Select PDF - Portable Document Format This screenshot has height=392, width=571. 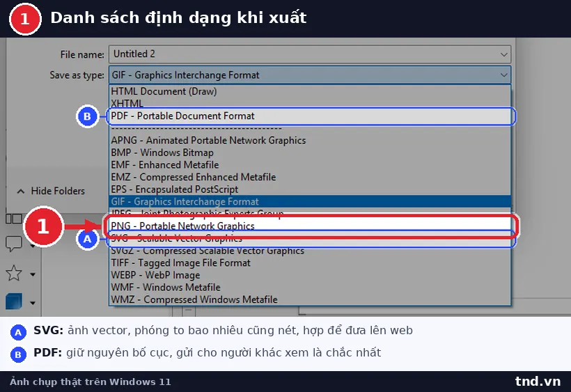click(310, 116)
